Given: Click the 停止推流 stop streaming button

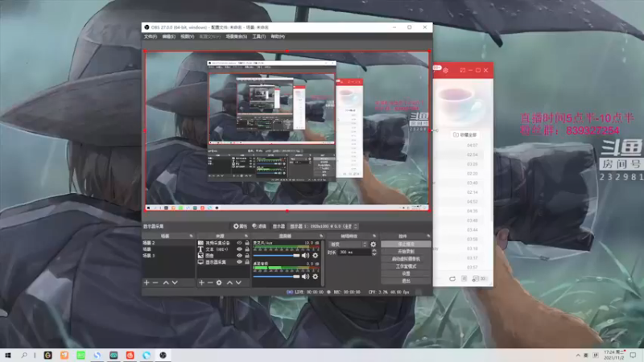Looking at the screenshot, I should (406, 244).
